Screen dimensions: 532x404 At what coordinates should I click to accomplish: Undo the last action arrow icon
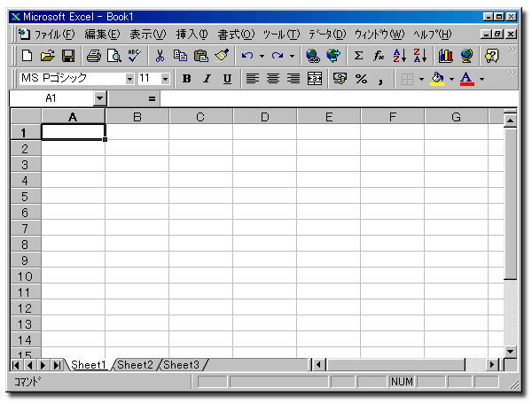coord(247,56)
